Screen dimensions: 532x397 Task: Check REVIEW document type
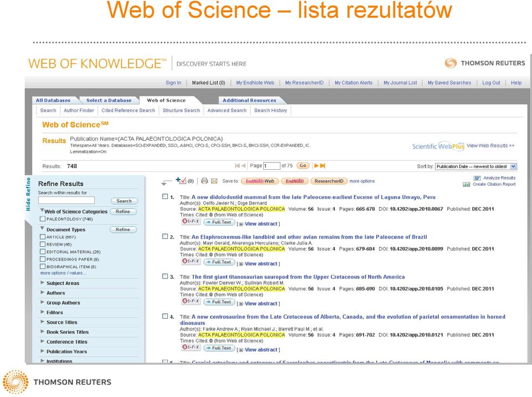[43, 244]
